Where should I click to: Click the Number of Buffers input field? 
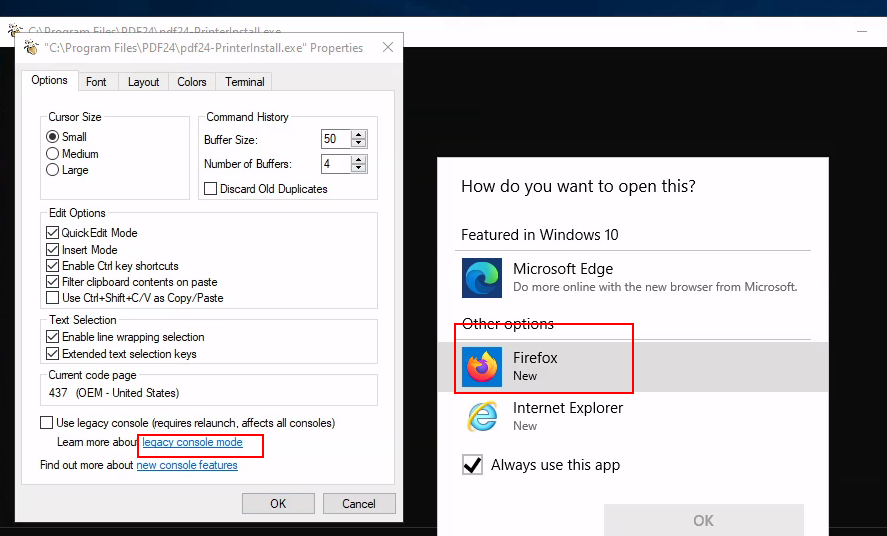tap(336, 164)
